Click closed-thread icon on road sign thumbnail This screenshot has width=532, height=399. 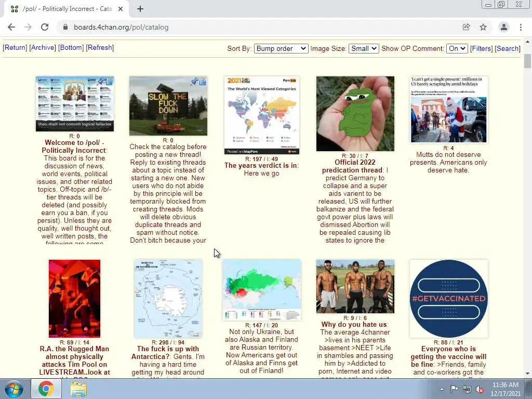click(x=203, y=82)
